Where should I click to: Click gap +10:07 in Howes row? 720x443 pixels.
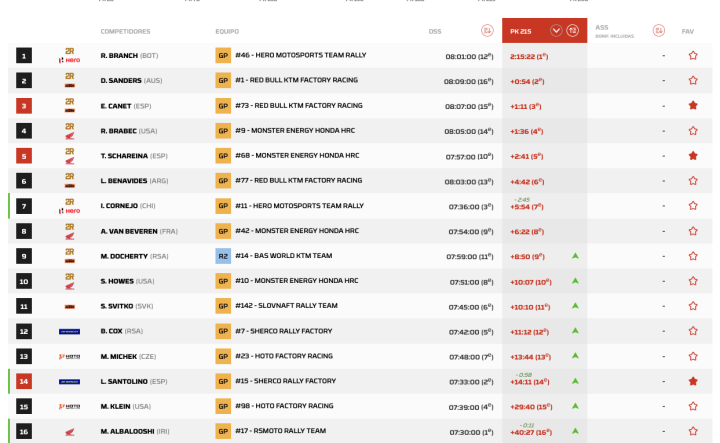click(x=530, y=282)
